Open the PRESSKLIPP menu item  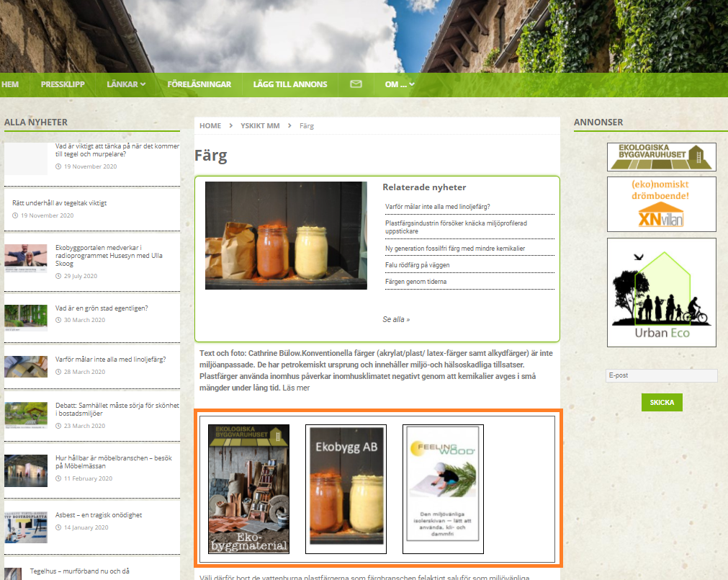click(x=63, y=84)
